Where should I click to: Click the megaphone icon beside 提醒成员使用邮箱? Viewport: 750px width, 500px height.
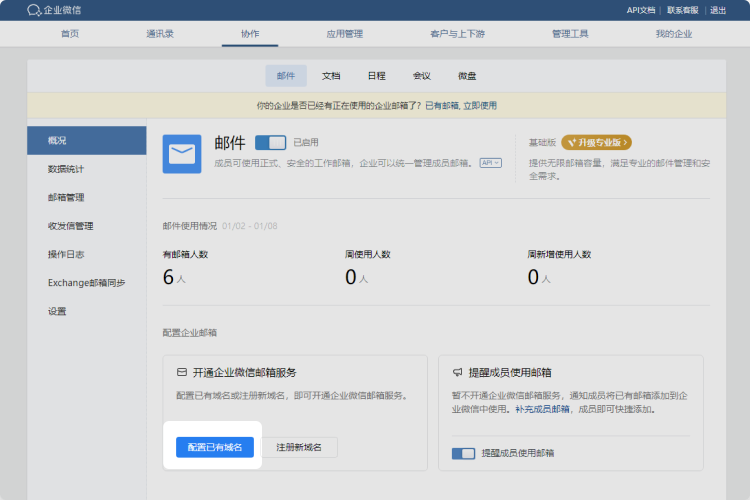(x=458, y=372)
